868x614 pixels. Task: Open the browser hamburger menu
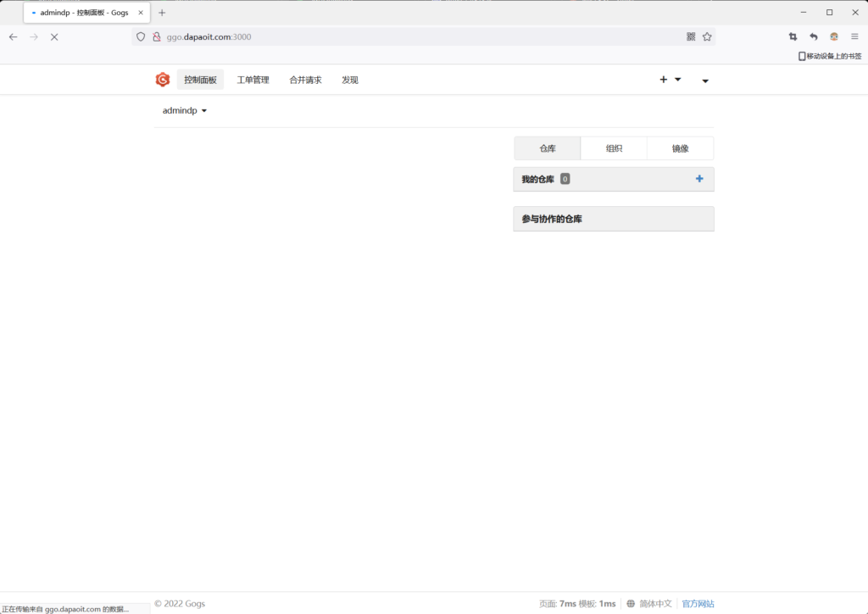coord(854,36)
